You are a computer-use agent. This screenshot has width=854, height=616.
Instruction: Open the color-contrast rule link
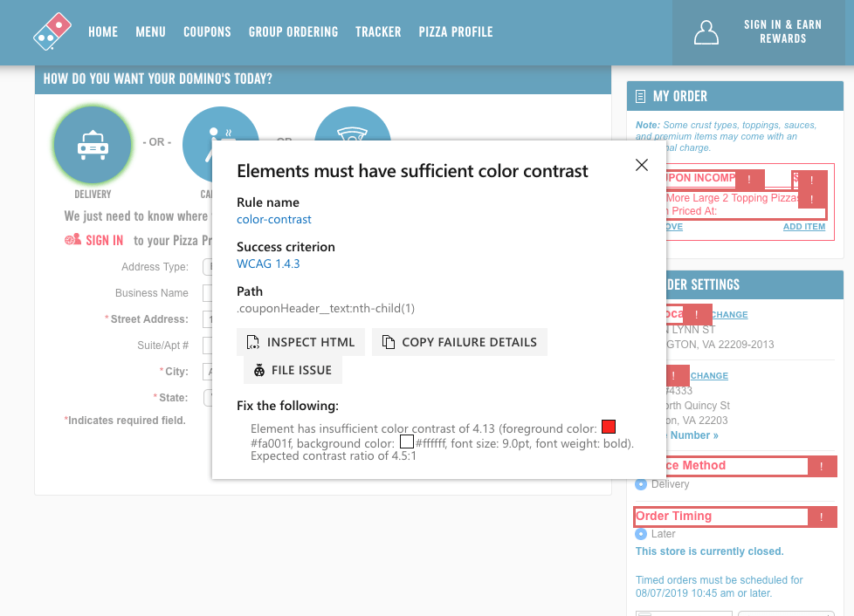click(274, 219)
